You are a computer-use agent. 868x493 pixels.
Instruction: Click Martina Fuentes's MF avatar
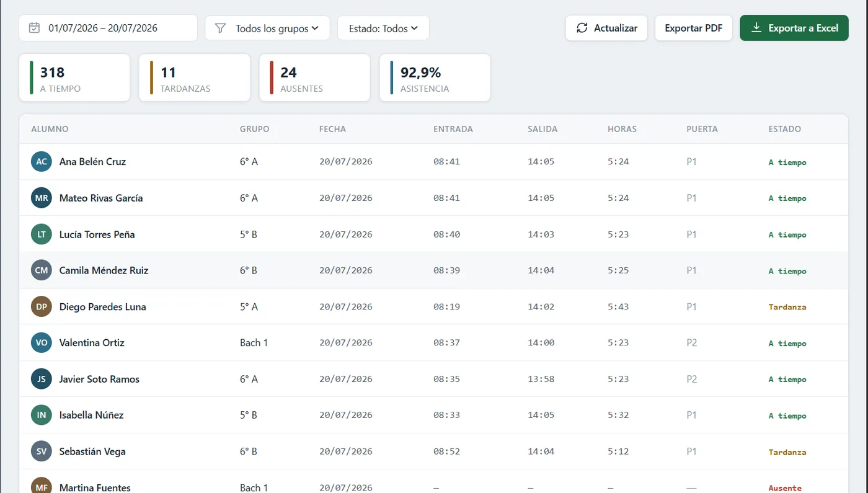click(42, 486)
